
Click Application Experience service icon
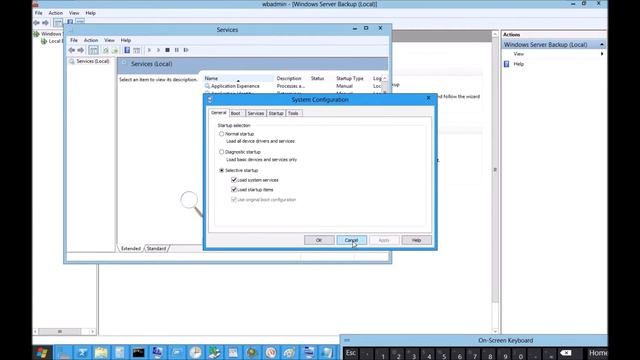tap(207, 86)
